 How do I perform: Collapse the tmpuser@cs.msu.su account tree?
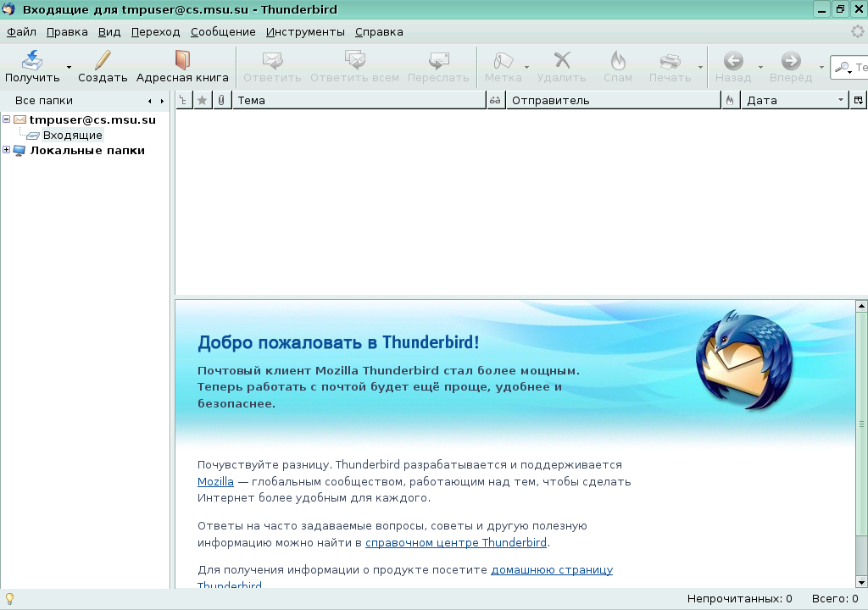pos(7,119)
